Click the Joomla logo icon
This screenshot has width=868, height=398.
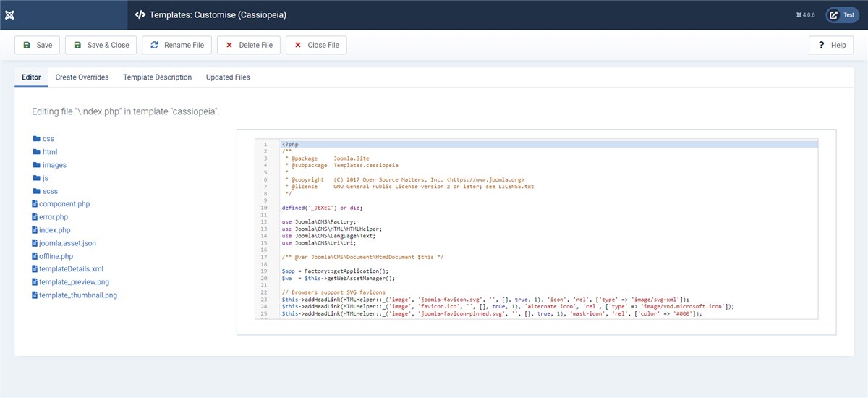click(x=9, y=14)
